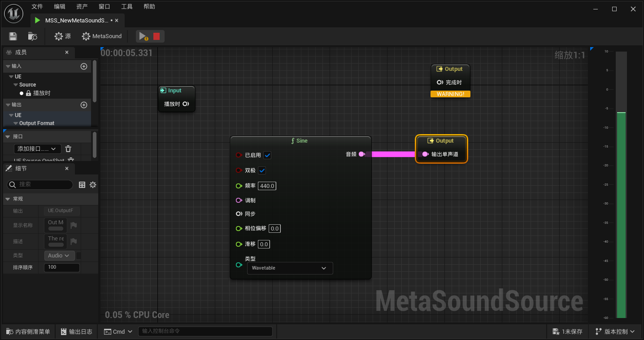Add a new output member
This screenshot has width=644, height=340.
[x=83, y=105]
